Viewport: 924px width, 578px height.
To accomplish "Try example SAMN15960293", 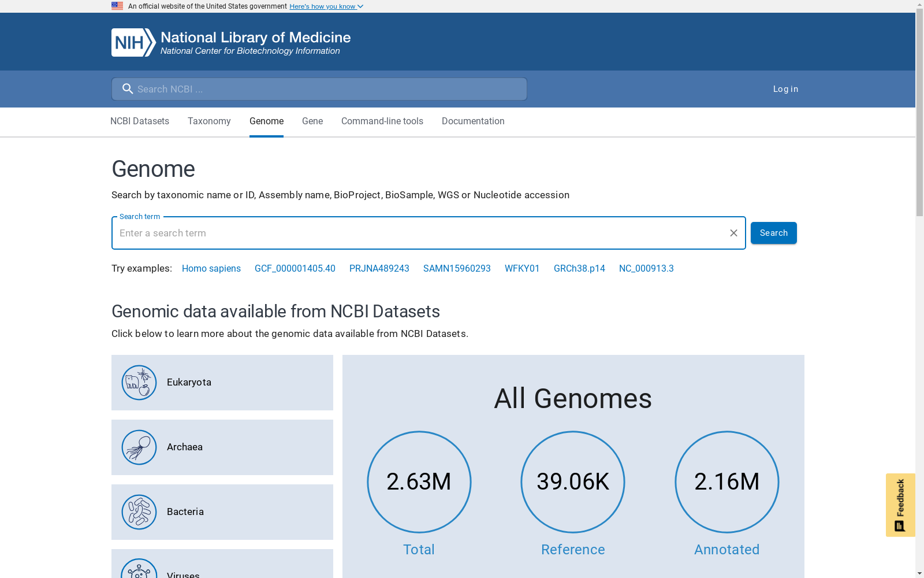I will point(457,269).
